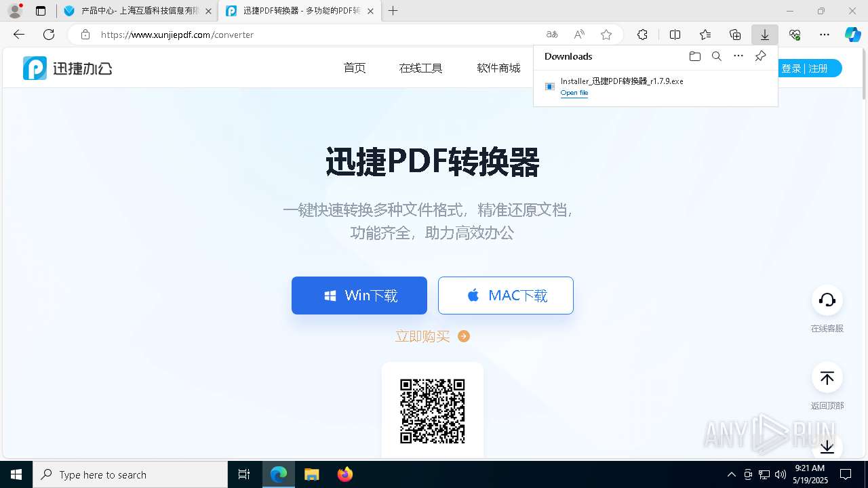Image resolution: width=868 pixels, height=488 pixels.
Task: Search within downloads
Action: tap(717, 56)
